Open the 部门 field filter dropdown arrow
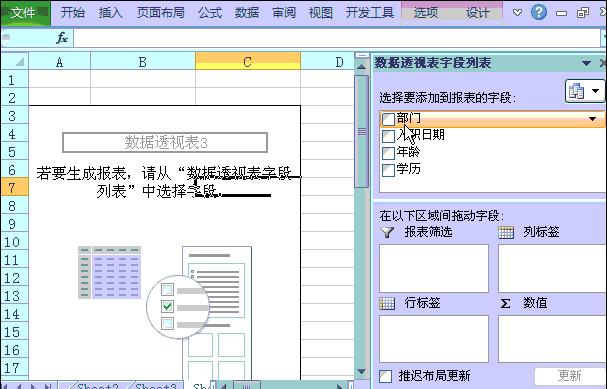The height and width of the screenshot is (389, 607). [592, 119]
